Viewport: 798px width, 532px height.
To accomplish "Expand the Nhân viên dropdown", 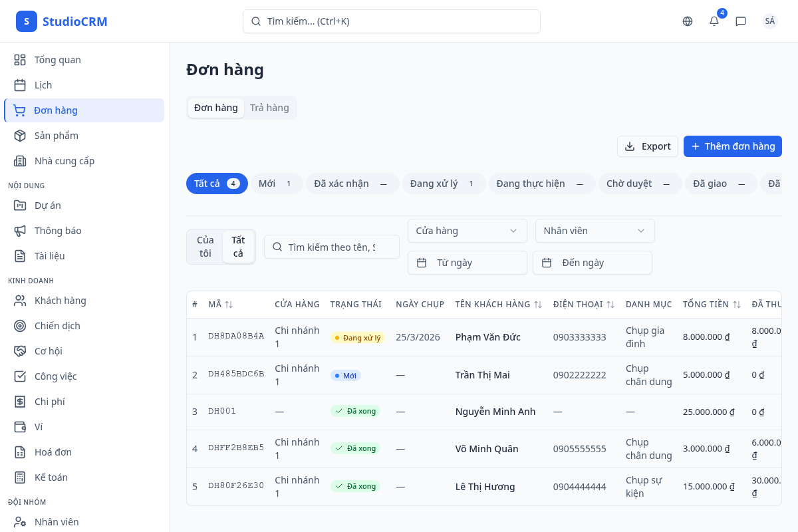I will pos(595,231).
